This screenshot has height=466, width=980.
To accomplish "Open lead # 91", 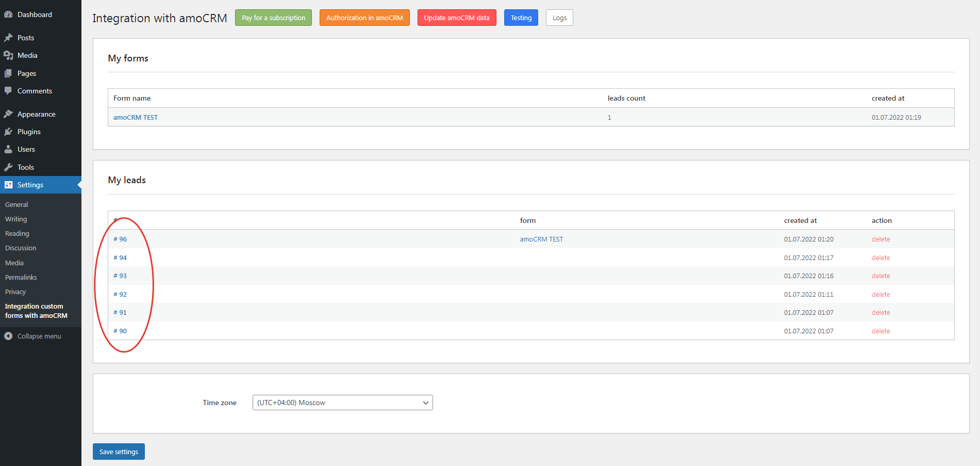I will (x=120, y=312).
